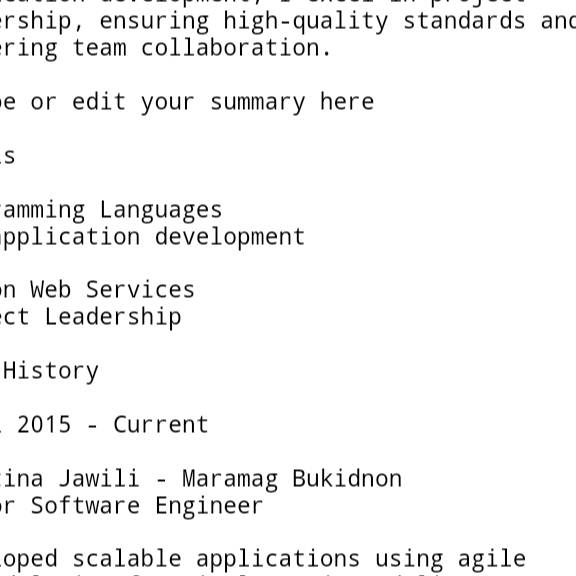Screen dimensions: 576x576
Task: Click the 'Programming Languages' text line
Action: click(111, 210)
